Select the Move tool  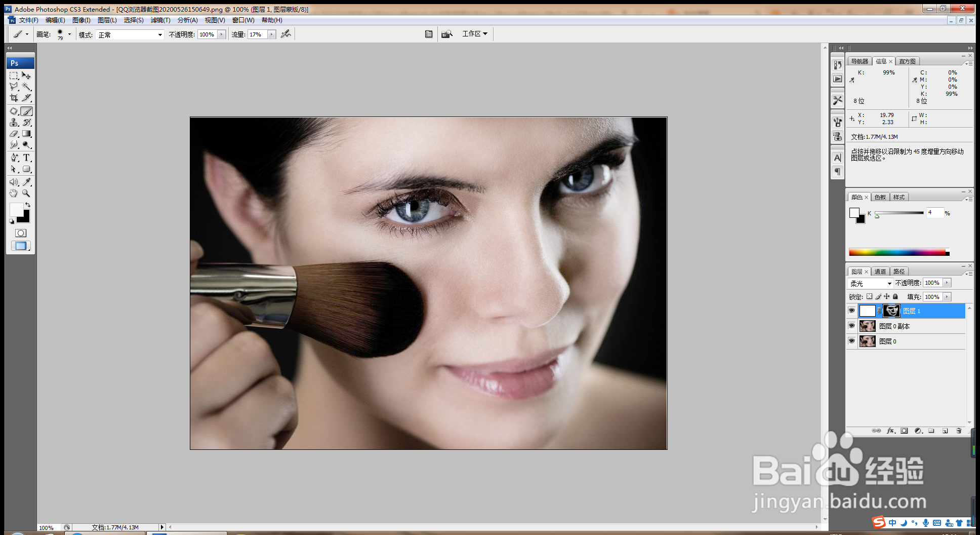tap(26, 75)
